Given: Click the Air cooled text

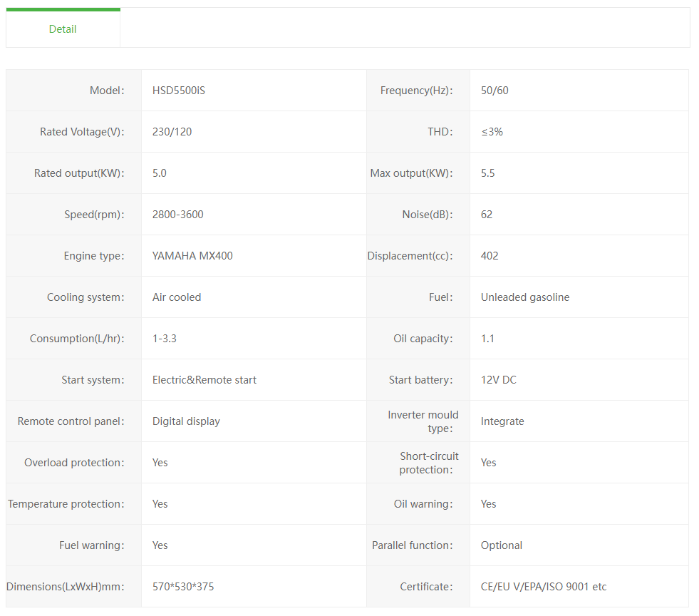Looking at the screenshot, I should point(177,297).
